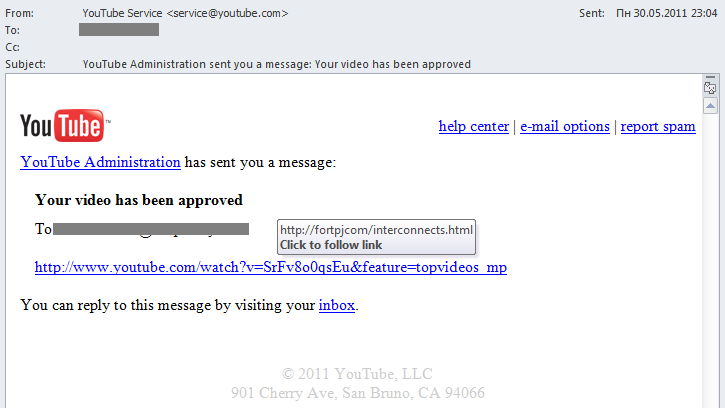
Task: Follow the youtube.com/watch video URL link
Action: pos(270,267)
